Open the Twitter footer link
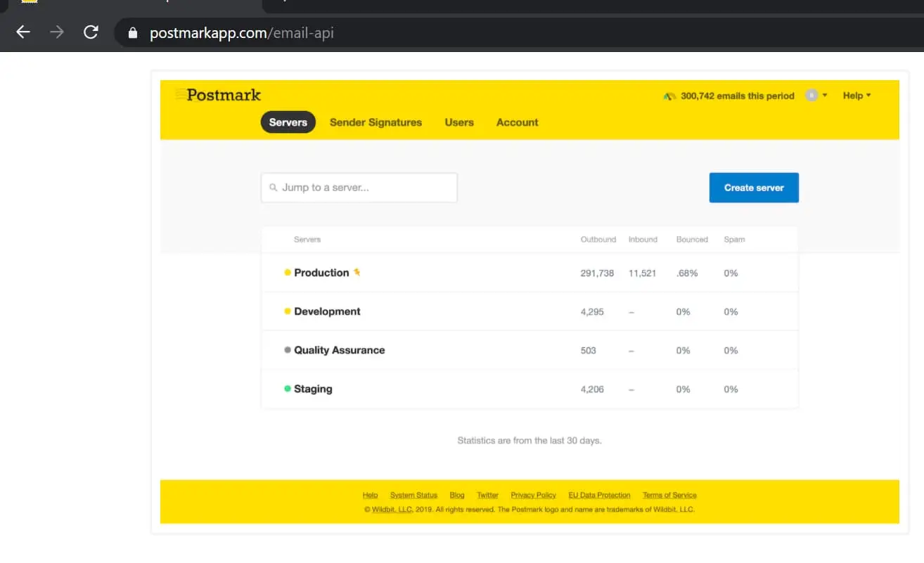Image resolution: width=924 pixels, height=563 pixels. point(487,496)
